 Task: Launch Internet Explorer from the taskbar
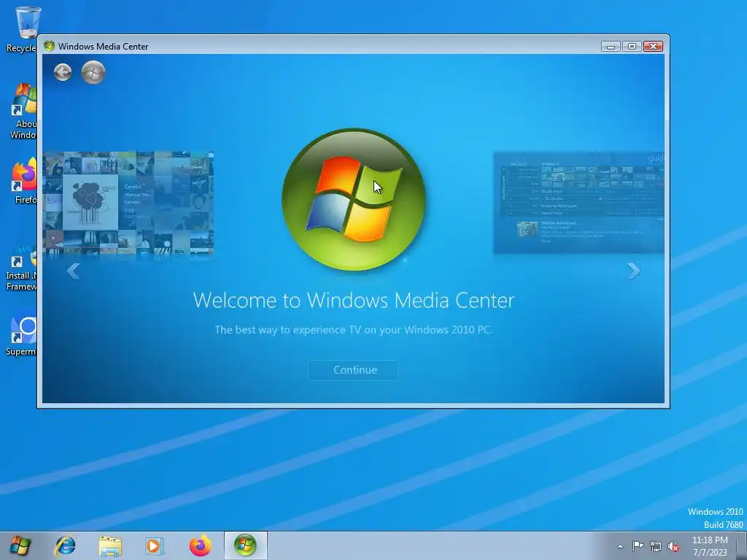(x=65, y=545)
